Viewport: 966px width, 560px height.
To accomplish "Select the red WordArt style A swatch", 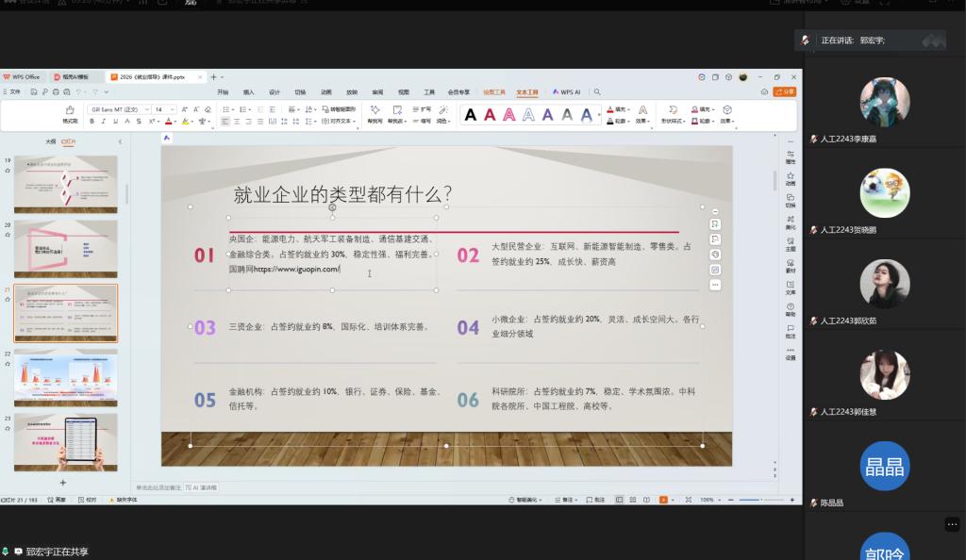I will point(490,115).
